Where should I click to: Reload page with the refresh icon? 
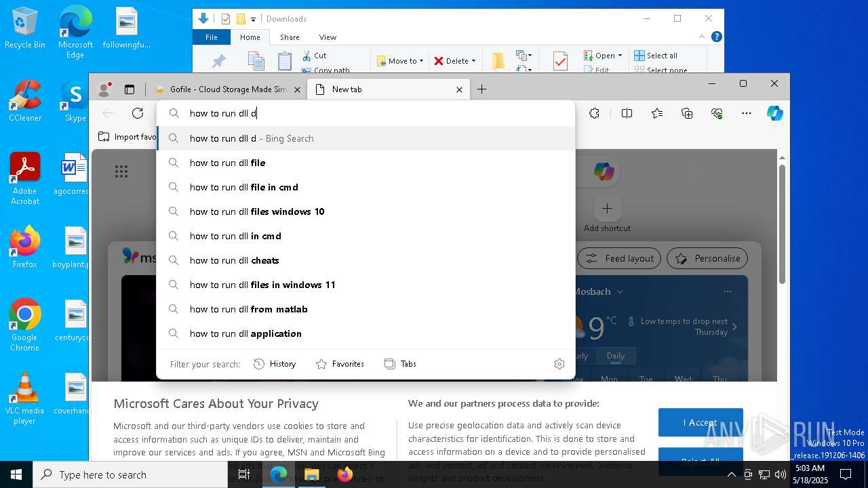(138, 113)
